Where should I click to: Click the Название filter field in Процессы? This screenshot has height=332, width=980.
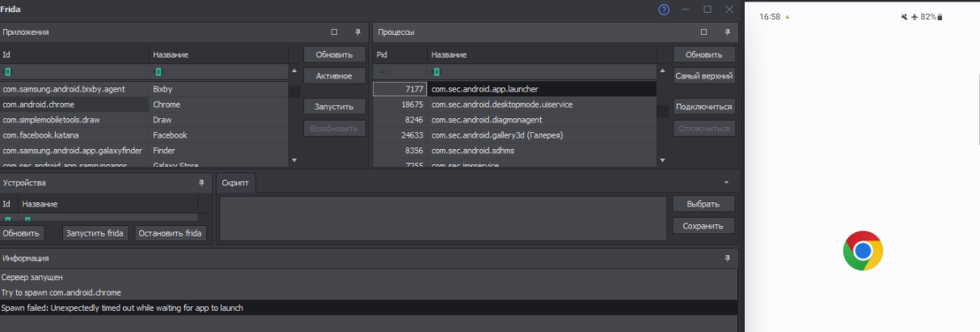542,72
